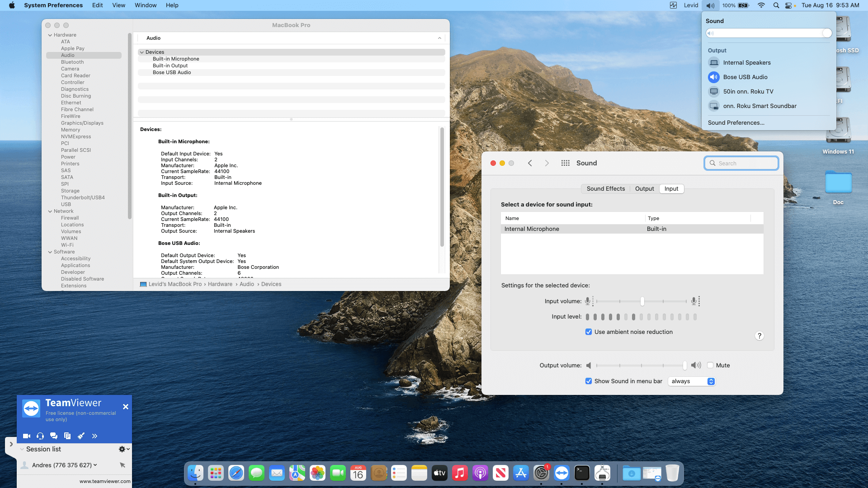This screenshot has height=488, width=868.
Task: Select onn. Roku Smart Soundbar output
Action: [x=769, y=106]
